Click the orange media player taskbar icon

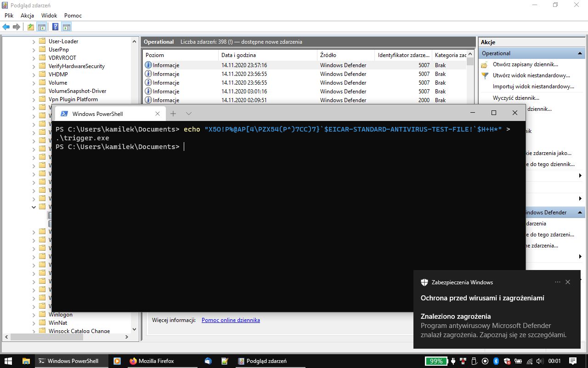coord(117,361)
